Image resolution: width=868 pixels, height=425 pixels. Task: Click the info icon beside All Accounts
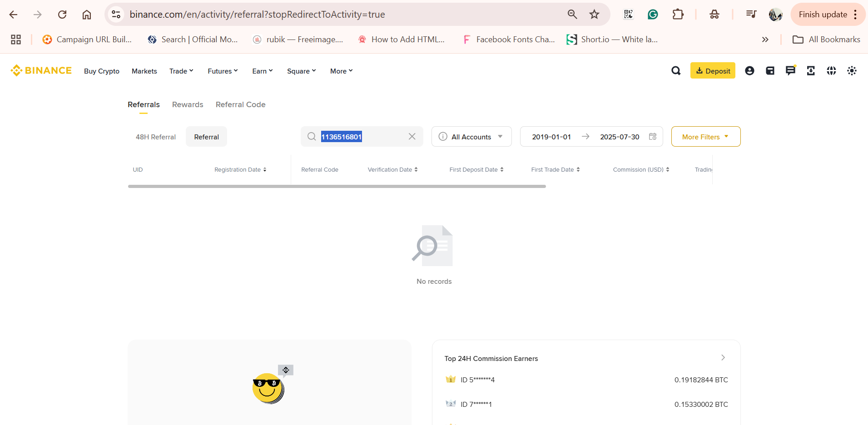[x=443, y=136]
